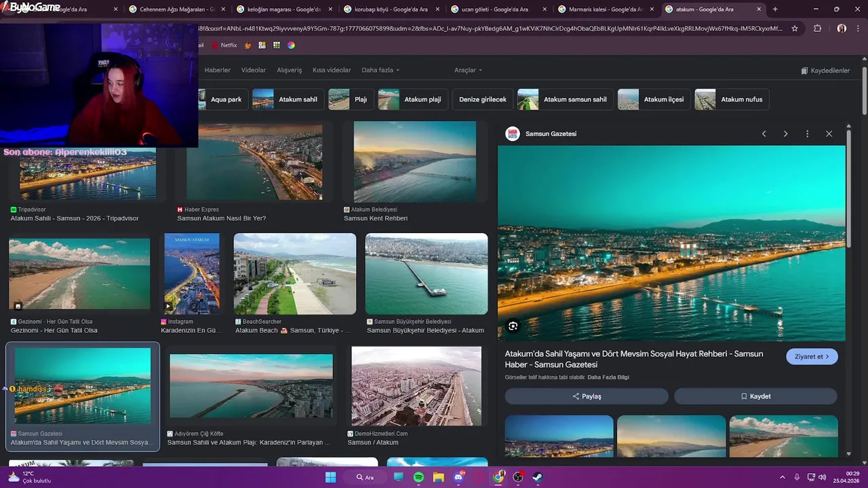Viewport: 868px width, 488px height.
Task: Open three-dot options in the preview panel
Action: pyautogui.click(x=807, y=134)
